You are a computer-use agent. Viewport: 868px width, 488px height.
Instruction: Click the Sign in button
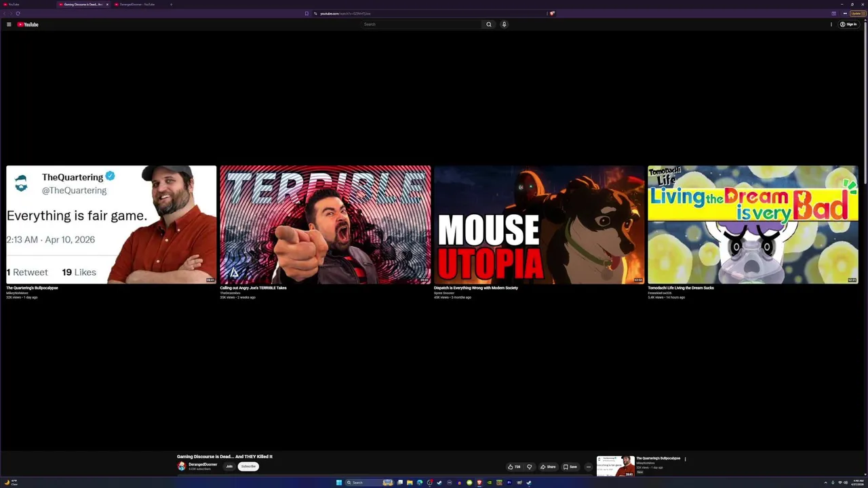[x=848, y=24]
